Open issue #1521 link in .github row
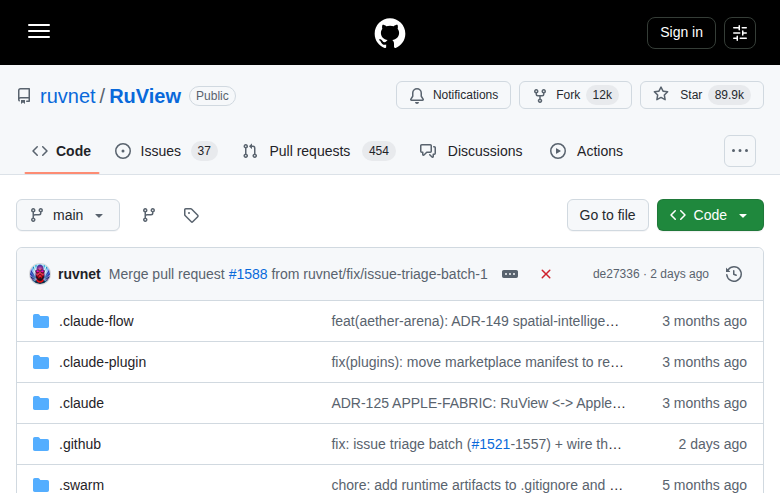Viewport: 780px width, 493px height. point(490,444)
